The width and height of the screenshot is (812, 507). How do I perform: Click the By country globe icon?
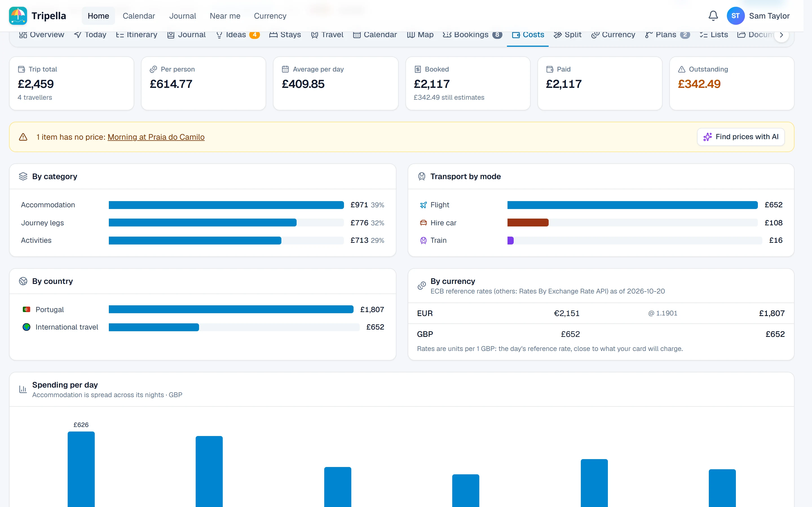(x=23, y=281)
